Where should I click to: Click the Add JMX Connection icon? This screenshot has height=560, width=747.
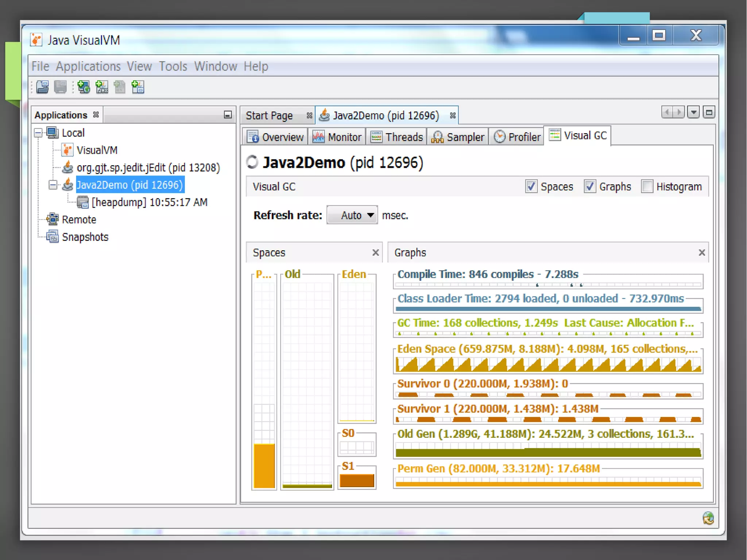coord(102,87)
